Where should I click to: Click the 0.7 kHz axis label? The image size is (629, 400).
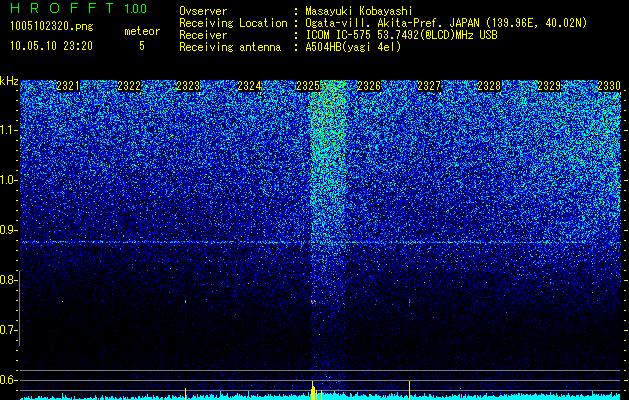click(7, 330)
